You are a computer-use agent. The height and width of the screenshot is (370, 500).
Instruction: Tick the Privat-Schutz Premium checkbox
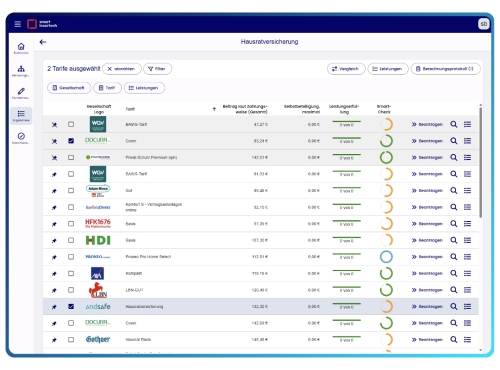[71, 157]
